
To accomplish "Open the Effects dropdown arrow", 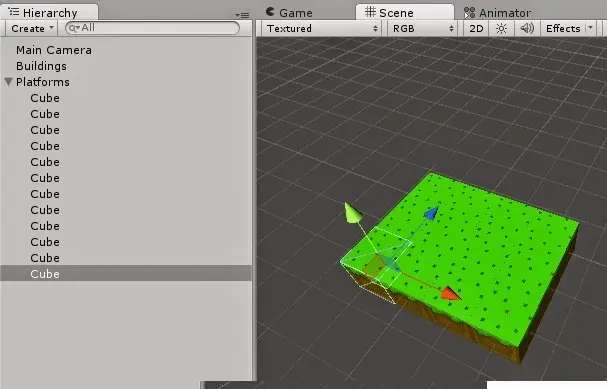I will (590, 28).
